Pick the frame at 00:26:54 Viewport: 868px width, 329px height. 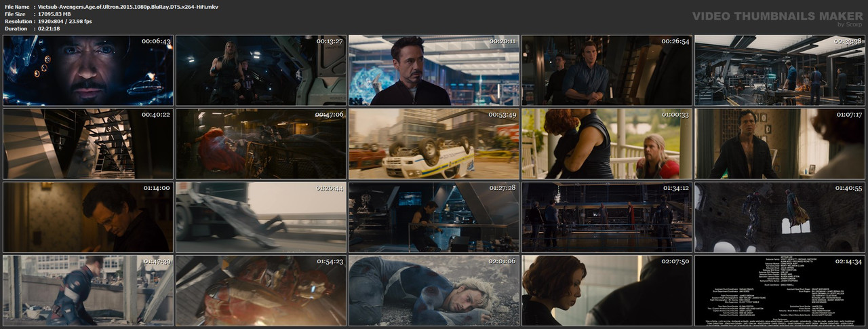[607, 71]
